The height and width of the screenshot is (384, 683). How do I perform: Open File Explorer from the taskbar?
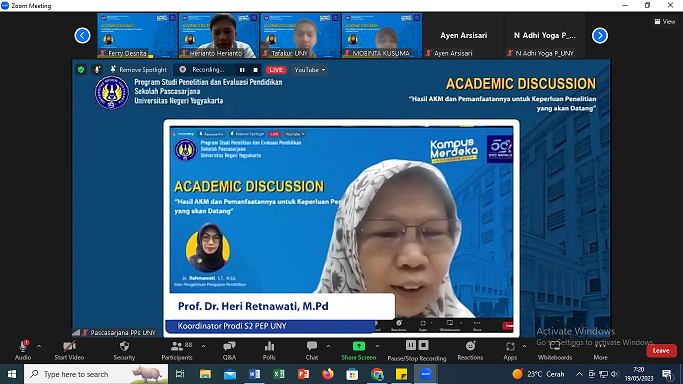click(x=205, y=374)
